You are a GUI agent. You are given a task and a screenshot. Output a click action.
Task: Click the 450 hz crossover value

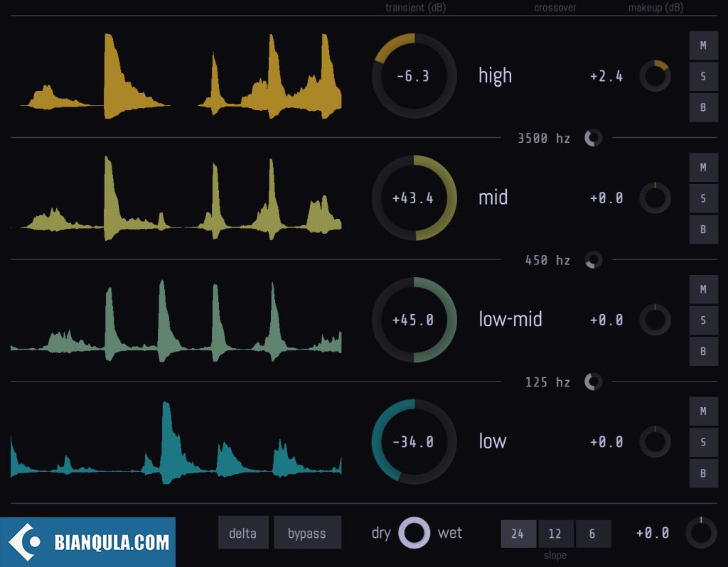click(x=547, y=260)
